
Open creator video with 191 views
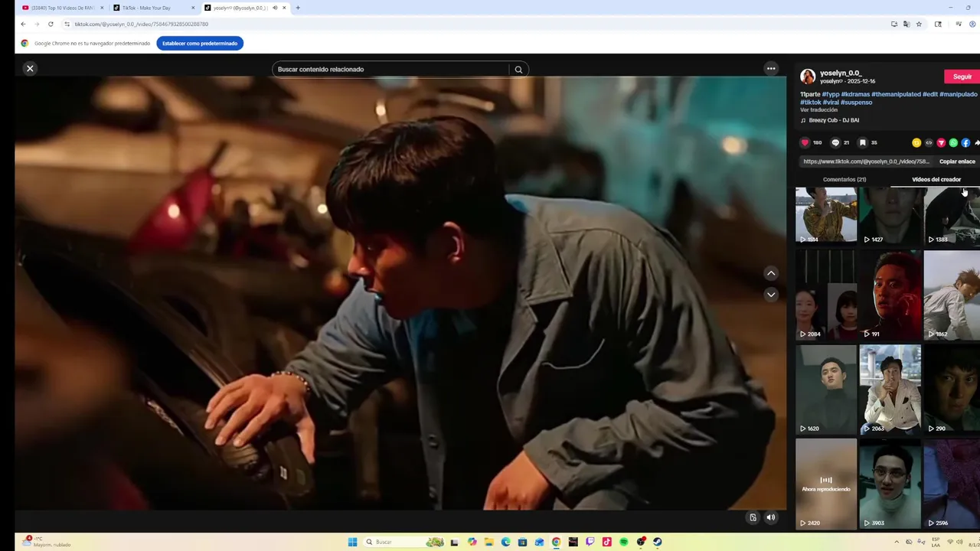(x=890, y=295)
